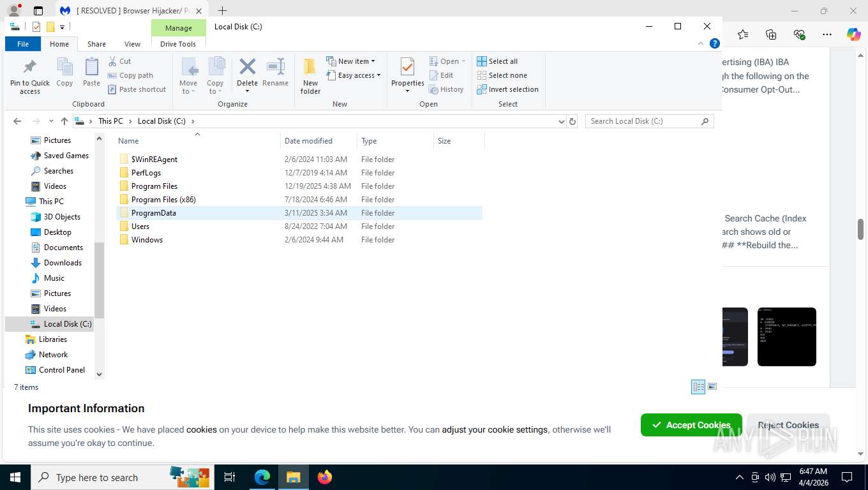868x490 pixels.
Task: Click the History ribbon command
Action: tap(446, 89)
